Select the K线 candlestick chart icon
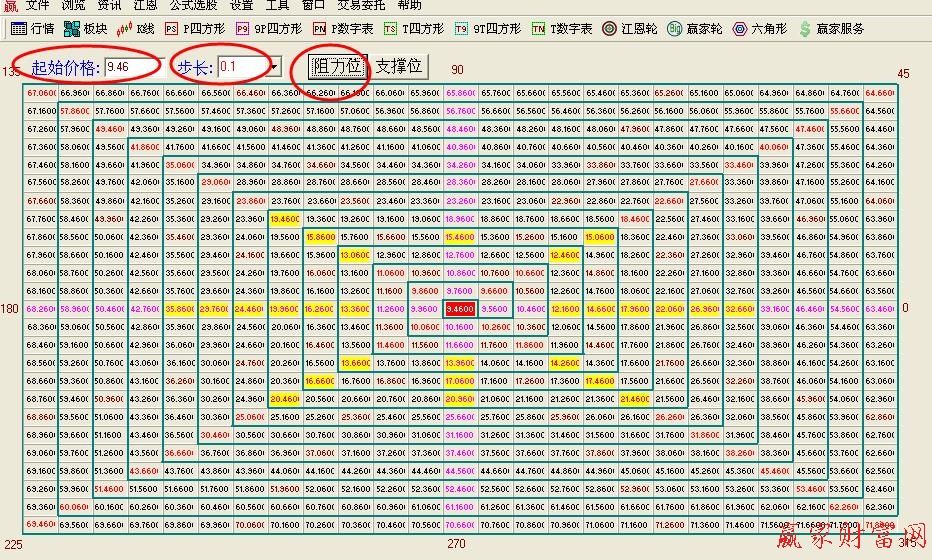Viewport: 932px width, 560px height. pos(135,29)
